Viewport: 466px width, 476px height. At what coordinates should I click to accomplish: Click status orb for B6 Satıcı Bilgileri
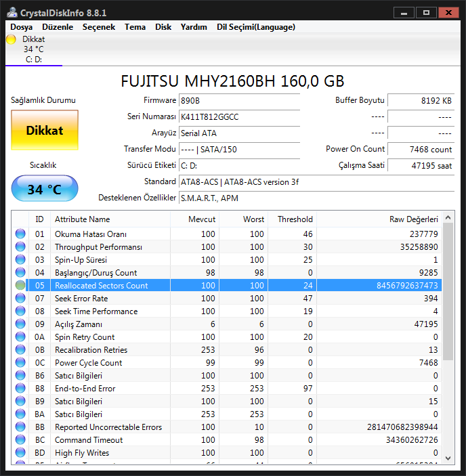click(20, 375)
